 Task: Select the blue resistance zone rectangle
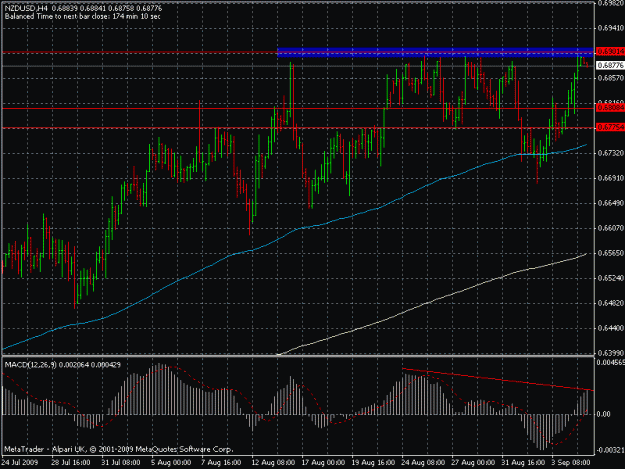coord(435,52)
